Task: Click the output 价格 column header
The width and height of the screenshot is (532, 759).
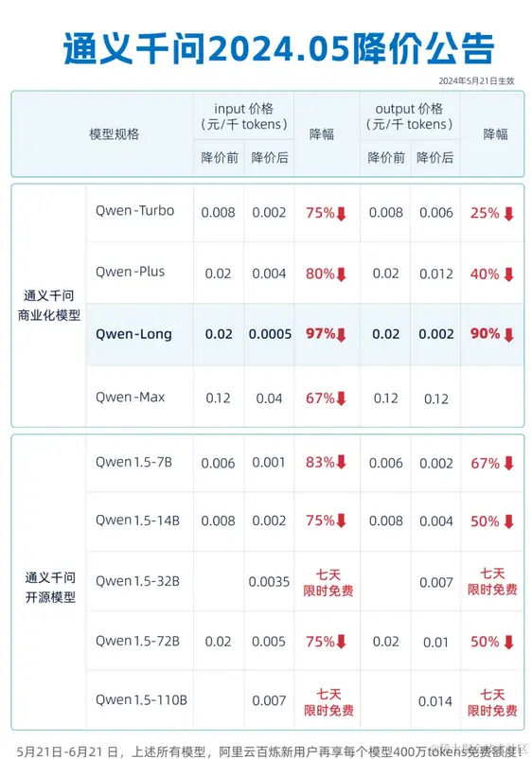Action: (x=410, y=116)
